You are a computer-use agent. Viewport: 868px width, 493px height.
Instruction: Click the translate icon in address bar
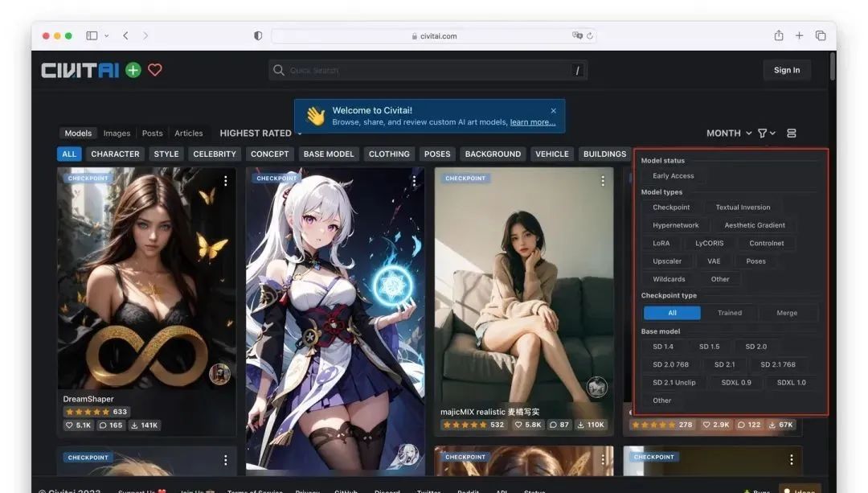pyautogui.click(x=577, y=35)
